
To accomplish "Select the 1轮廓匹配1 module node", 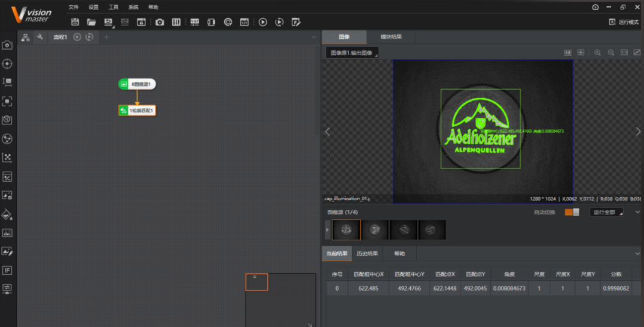I will tap(137, 111).
